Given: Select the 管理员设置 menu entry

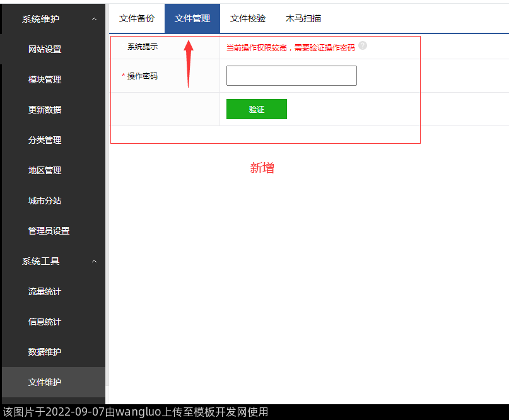Looking at the screenshot, I should coord(49,231).
